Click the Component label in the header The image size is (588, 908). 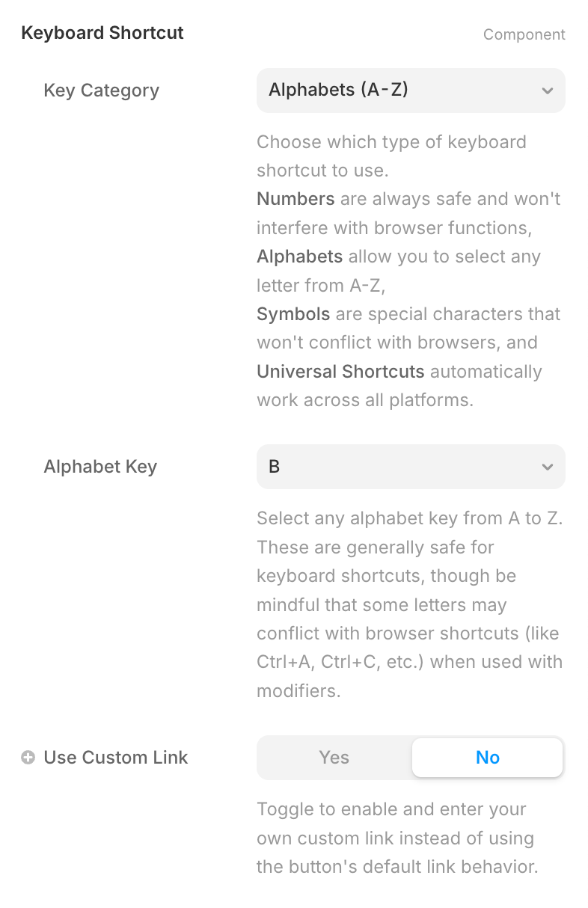pyautogui.click(x=524, y=34)
